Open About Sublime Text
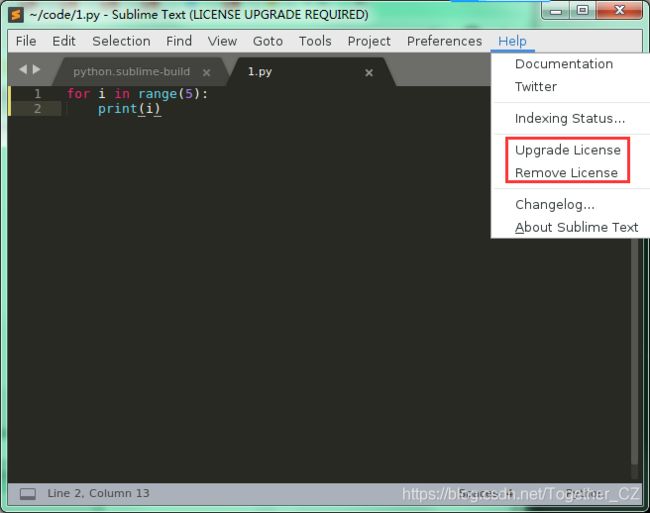 coord(576,227)
